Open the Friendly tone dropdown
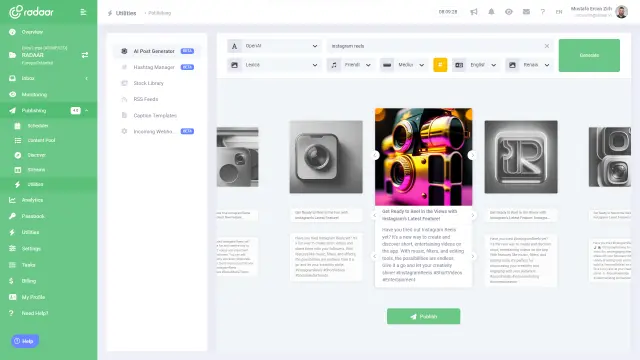The height and width of the screenshot is (360, 640). pyautogui.click(x=351, y=65)
